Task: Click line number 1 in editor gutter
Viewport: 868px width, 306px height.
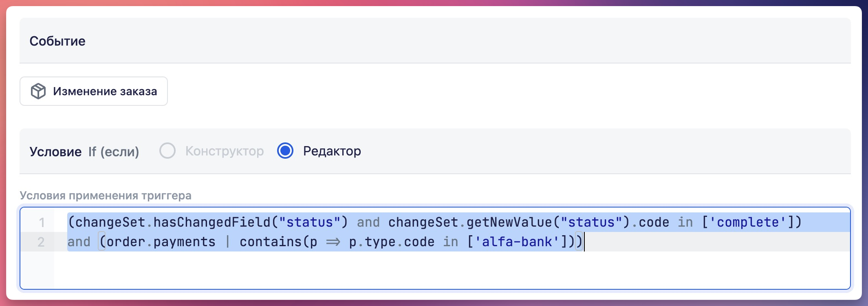Action: 42,223
